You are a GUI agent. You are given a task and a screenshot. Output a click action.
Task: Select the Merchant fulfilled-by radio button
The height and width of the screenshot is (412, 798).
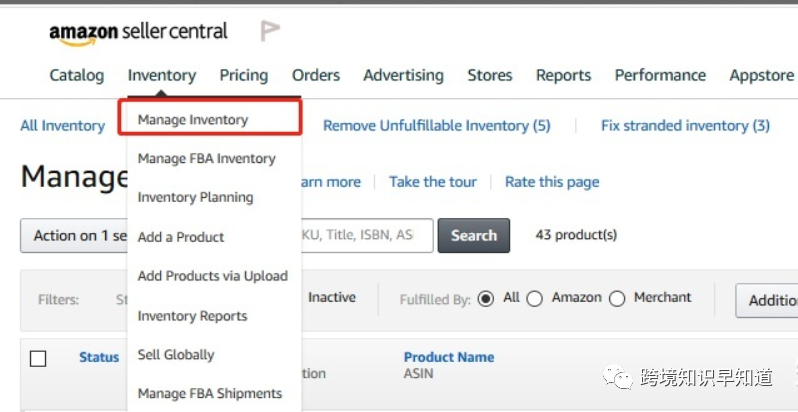coord(617,298)
